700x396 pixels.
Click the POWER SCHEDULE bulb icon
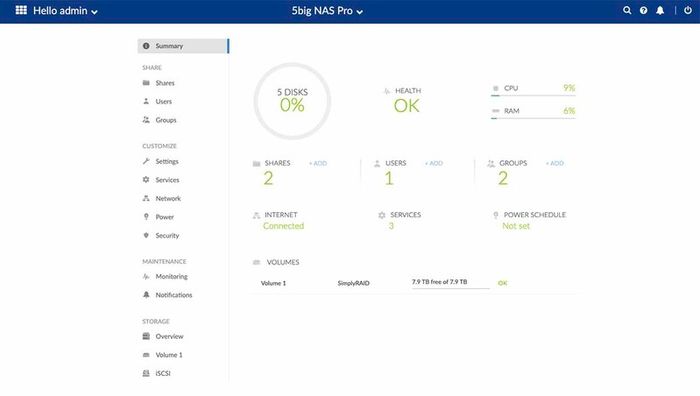click(x=496, y=215)
